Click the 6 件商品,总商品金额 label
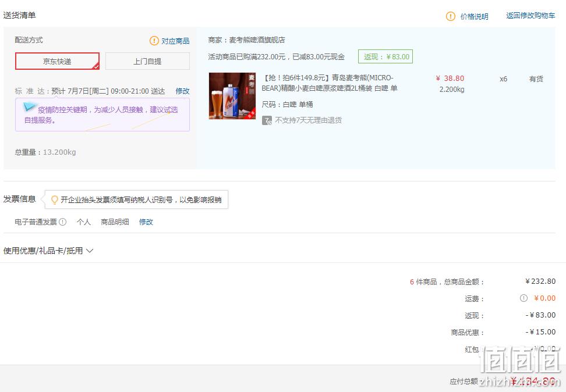The width and height of the screenshot is (566, 392). tap(447, 282)
